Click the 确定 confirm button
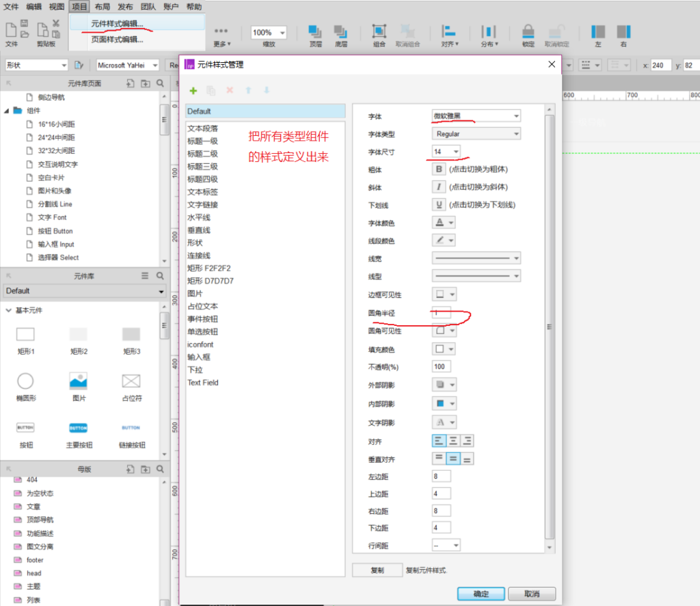 coord(481,594)
